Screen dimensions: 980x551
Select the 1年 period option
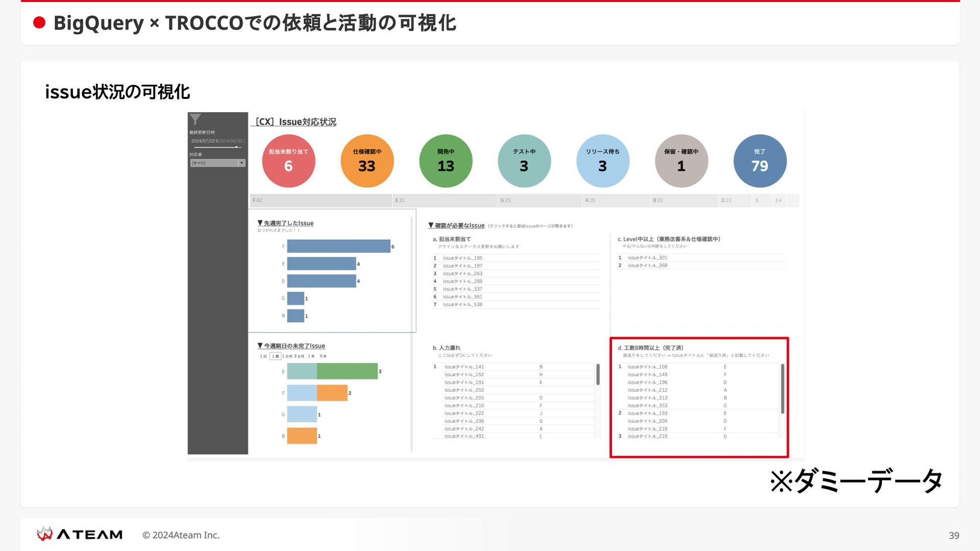point(311,356)
